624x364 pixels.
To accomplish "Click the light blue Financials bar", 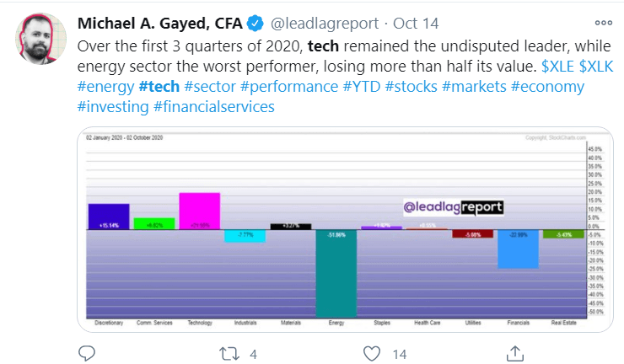I will point(519,249).
